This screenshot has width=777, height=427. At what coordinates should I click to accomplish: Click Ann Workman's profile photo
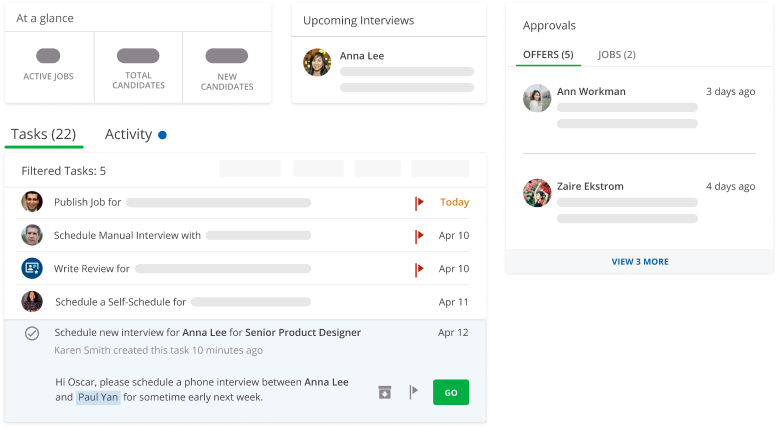[x=537, y=98]
